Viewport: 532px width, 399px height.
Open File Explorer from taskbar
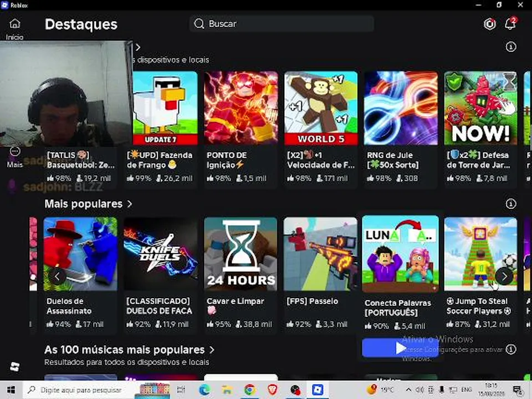[x=227, y=390]
